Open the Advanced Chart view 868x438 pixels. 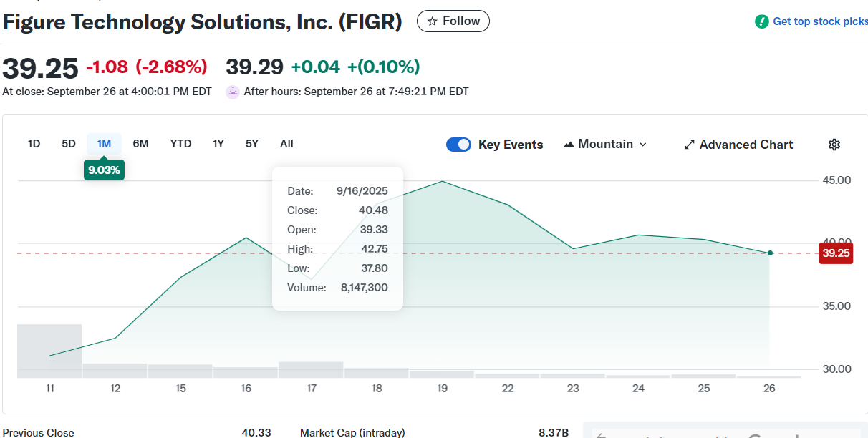[x=738, y=145]
